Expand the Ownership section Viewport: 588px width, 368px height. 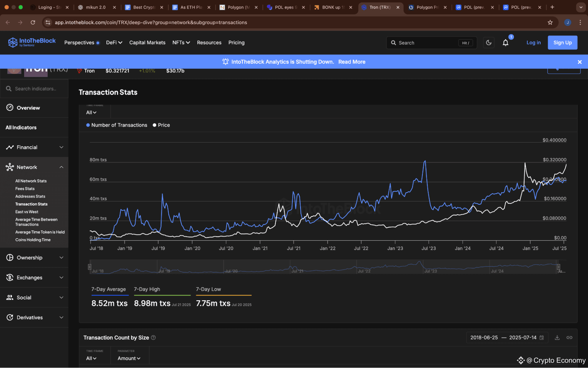tap(34, 258)
